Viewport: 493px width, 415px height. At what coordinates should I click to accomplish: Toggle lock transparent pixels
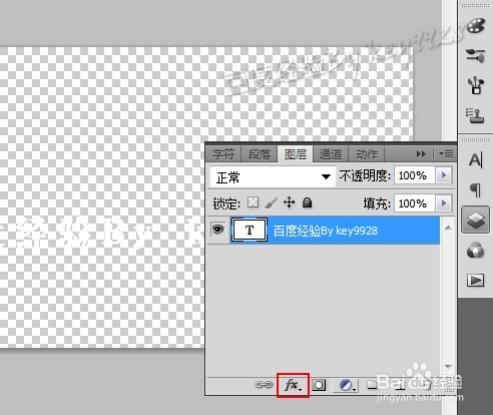[253, 202]
